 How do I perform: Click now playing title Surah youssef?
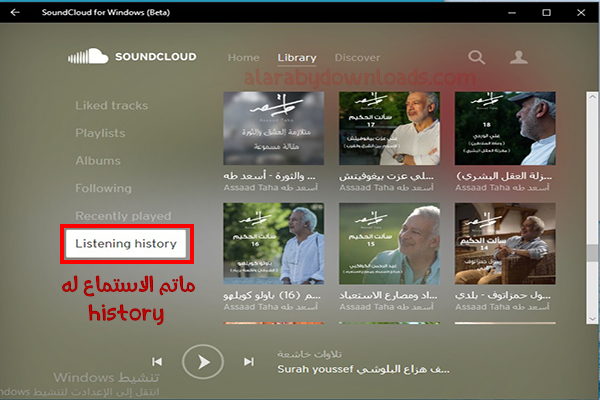coord(364,369)
